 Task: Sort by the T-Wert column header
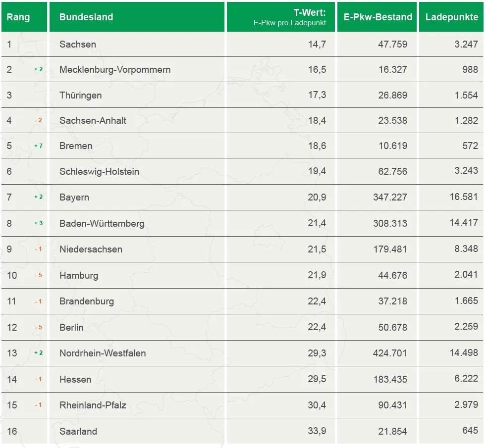(309, 13)
